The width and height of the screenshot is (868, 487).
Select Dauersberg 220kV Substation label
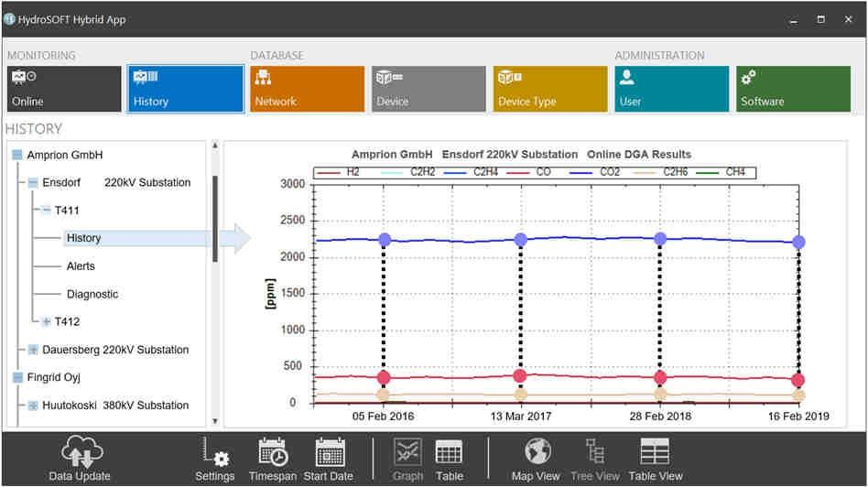pos(115,350)
